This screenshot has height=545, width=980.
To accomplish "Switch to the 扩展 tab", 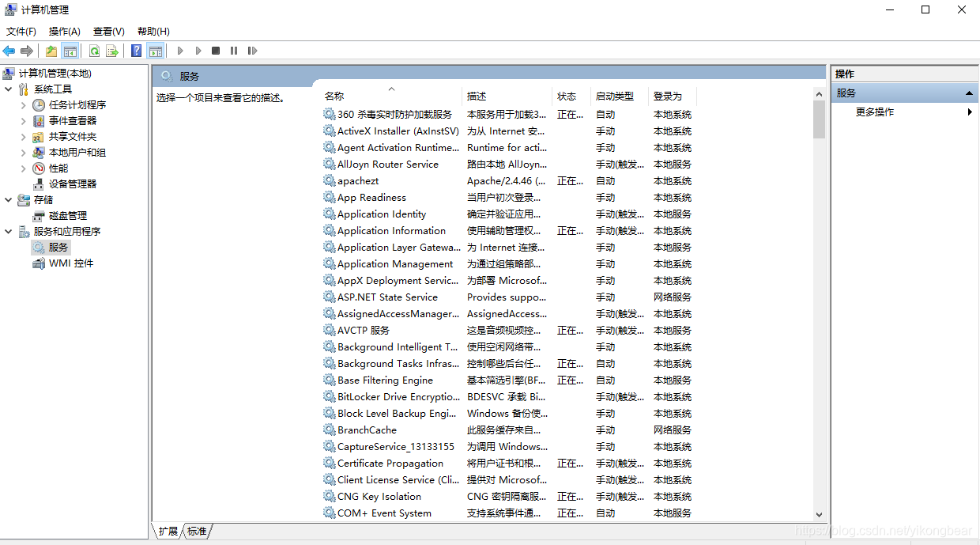I will click(168, 532).
